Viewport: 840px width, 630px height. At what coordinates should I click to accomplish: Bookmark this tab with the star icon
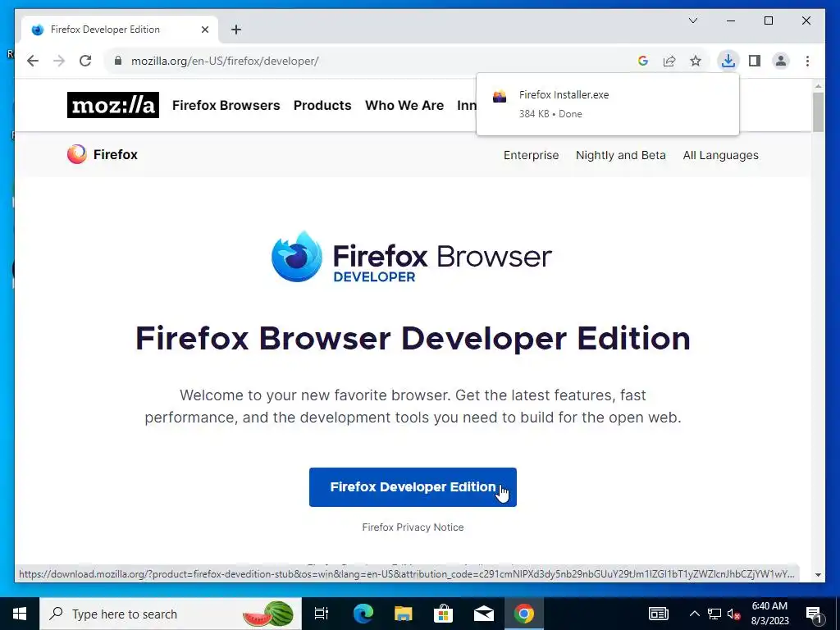(x=696, y=61)
